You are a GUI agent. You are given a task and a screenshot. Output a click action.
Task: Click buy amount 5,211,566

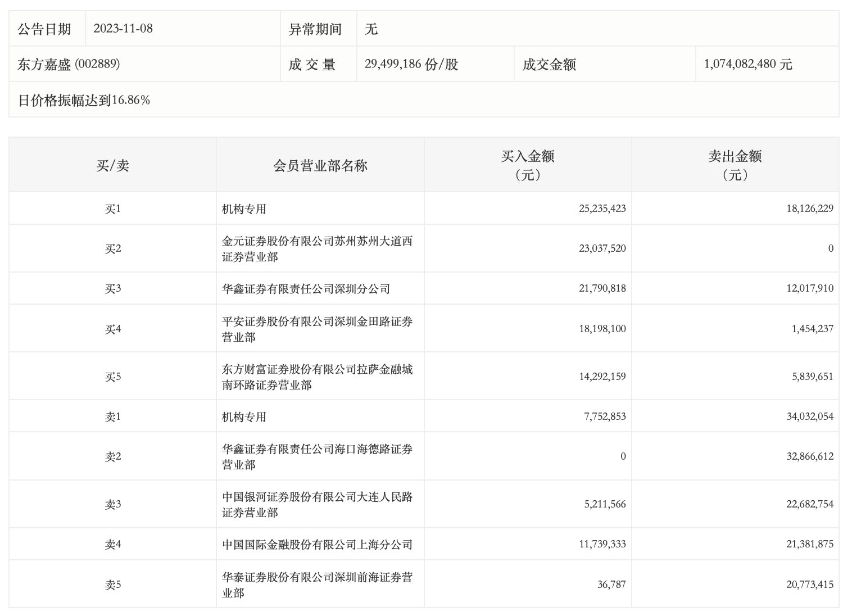point(605,504)
